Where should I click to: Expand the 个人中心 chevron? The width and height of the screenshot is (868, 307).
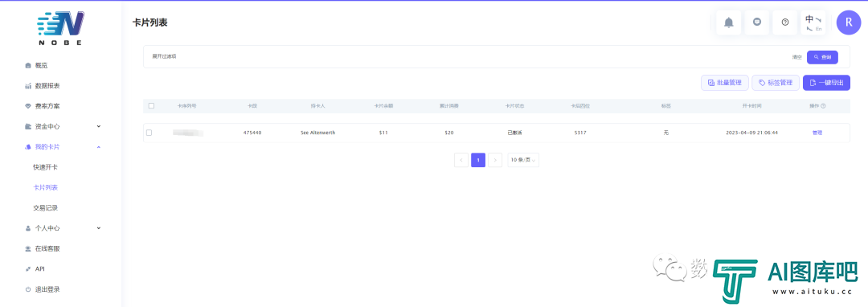tap(99, 228)
